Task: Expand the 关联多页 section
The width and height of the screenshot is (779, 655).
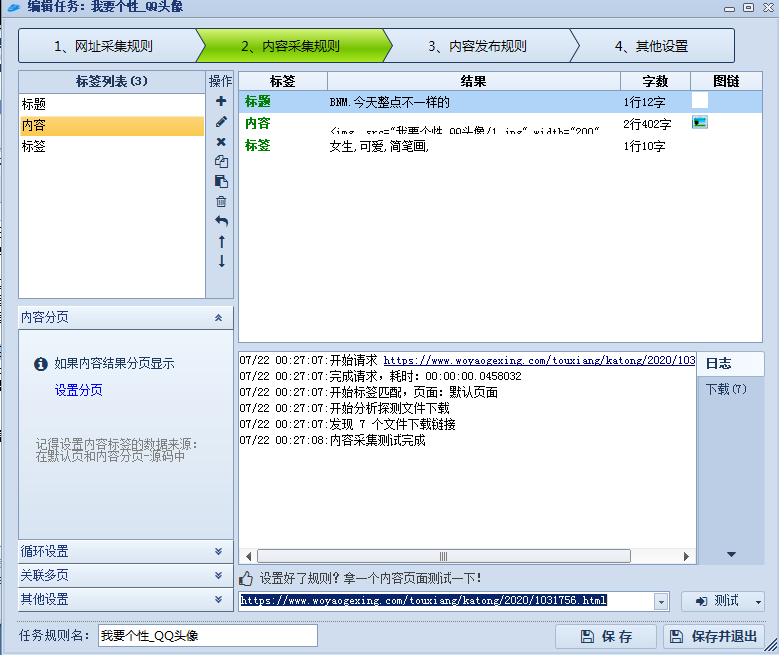Action: coord(218,576)
